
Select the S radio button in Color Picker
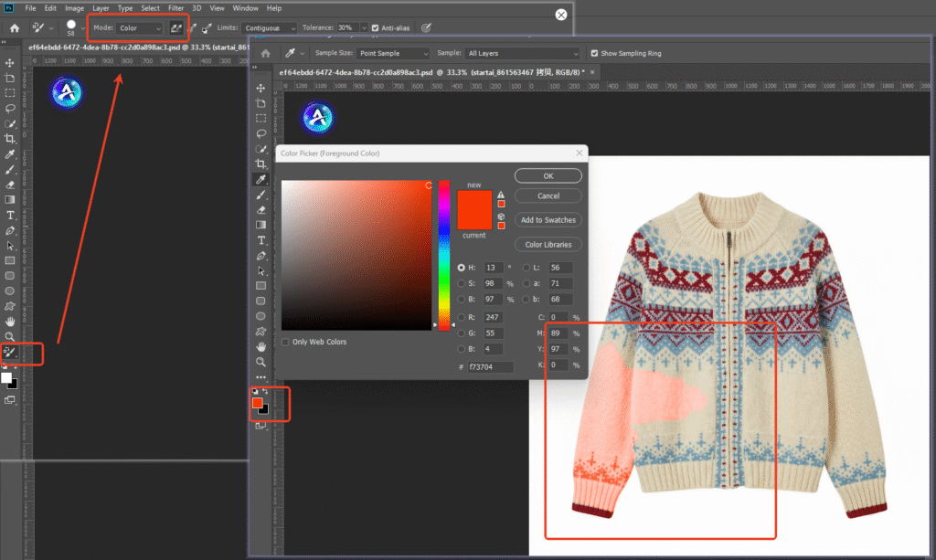pyautogui.click(x=460, y=283)
